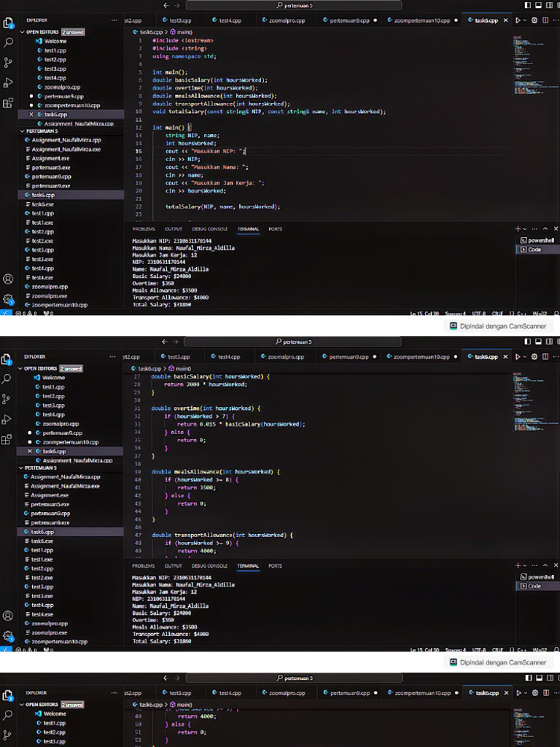Open the Explorer more actions menu in the first window
This screenshot has height=747, width=560.
pyautogui.click(x=114, y=20)
